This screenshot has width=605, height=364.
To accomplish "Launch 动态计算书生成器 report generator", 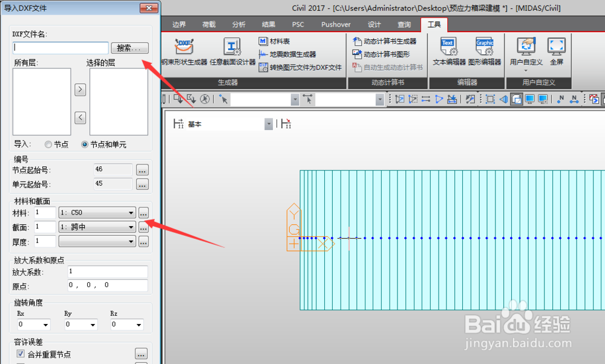I will pyautogui.click(x=384, y=41).
